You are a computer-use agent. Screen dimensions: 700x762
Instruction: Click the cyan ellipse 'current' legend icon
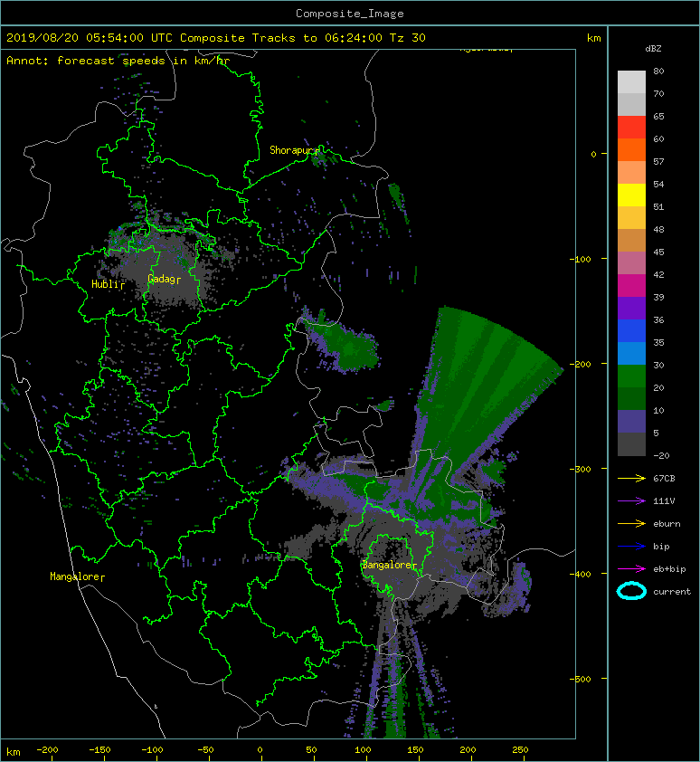(x=631, y=591)
